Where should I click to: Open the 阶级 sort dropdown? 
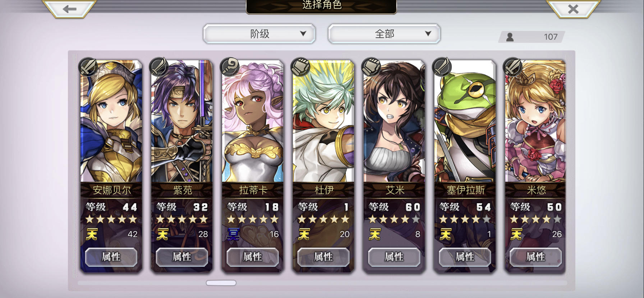click(259, 34)
